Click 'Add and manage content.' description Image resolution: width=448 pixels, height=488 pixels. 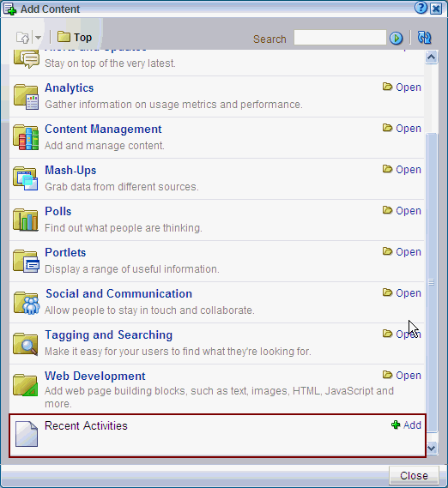(x=105, y=145)
